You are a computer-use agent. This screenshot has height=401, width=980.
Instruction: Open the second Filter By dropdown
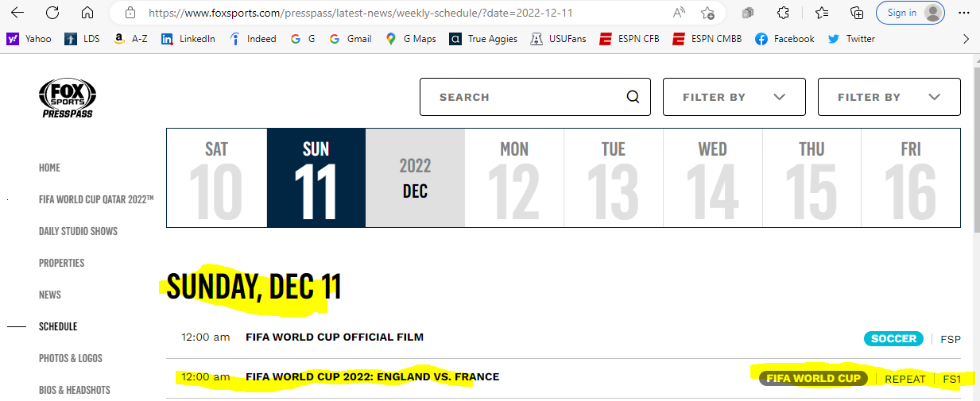point(889,97)
